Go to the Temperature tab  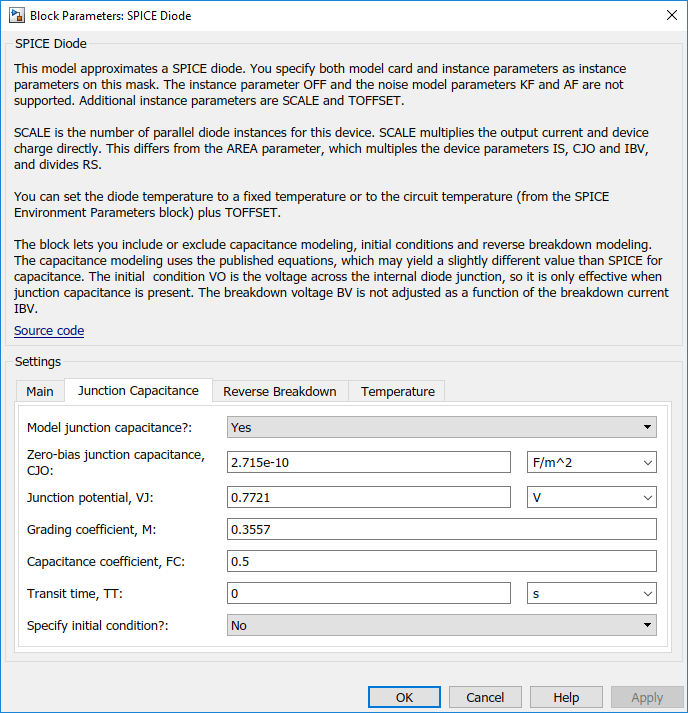pos(398,392)
